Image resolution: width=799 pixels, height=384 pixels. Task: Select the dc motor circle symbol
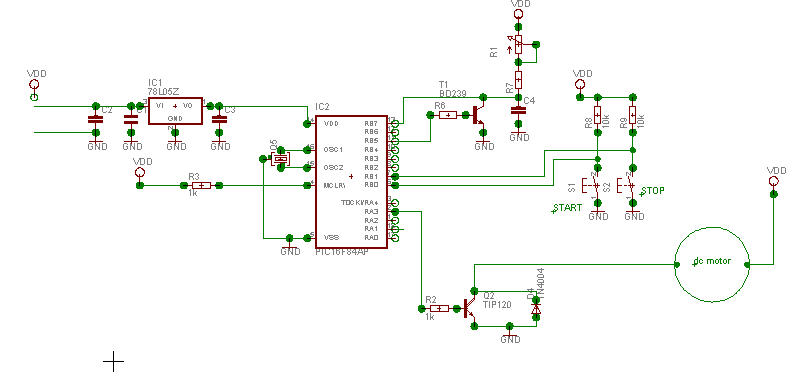coord(712,264)
